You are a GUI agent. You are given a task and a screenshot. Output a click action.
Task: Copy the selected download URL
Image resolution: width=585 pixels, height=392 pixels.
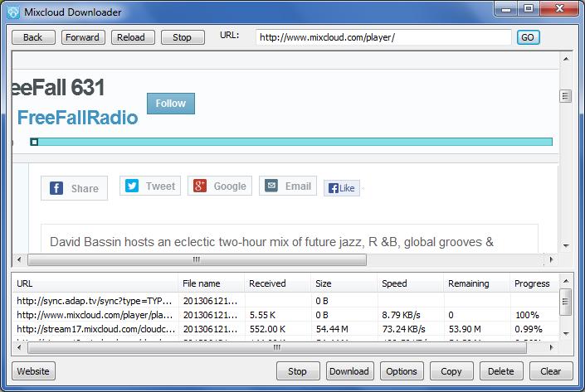tap(451, 371)
